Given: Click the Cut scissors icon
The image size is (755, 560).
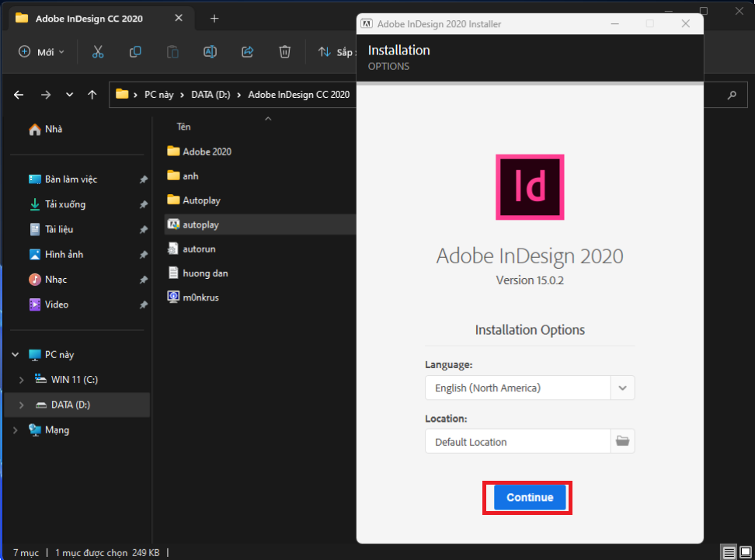Looking at the screenshot, I should [x=98, y=52].
